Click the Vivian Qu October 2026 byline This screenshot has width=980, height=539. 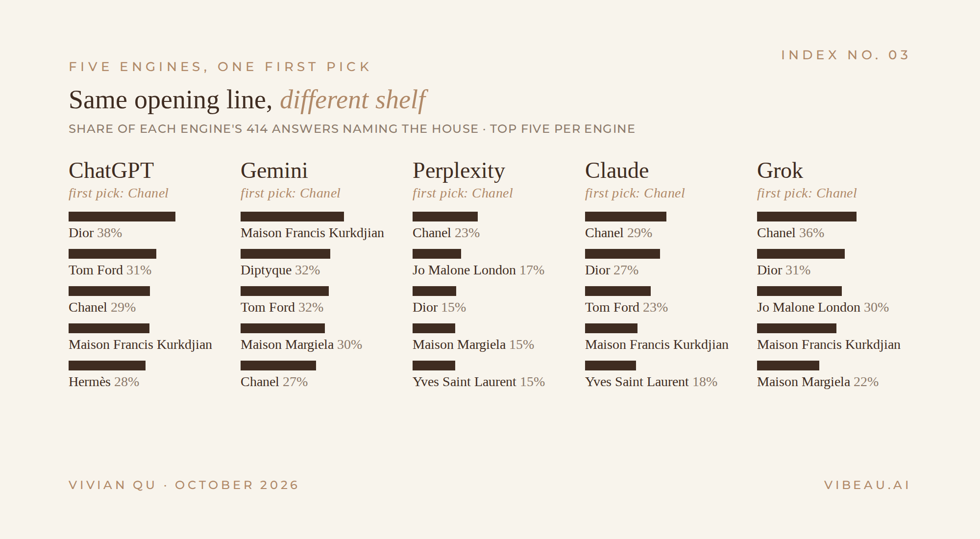tap(184, 485)
